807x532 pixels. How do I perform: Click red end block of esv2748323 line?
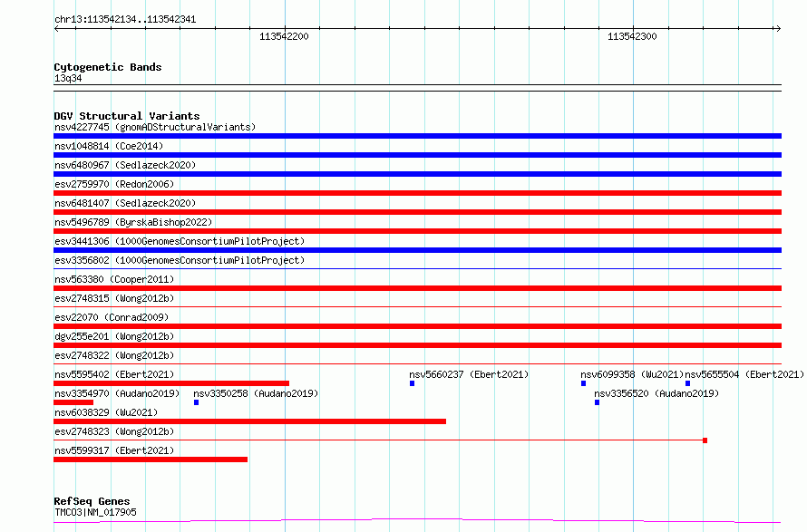[705, 440]
